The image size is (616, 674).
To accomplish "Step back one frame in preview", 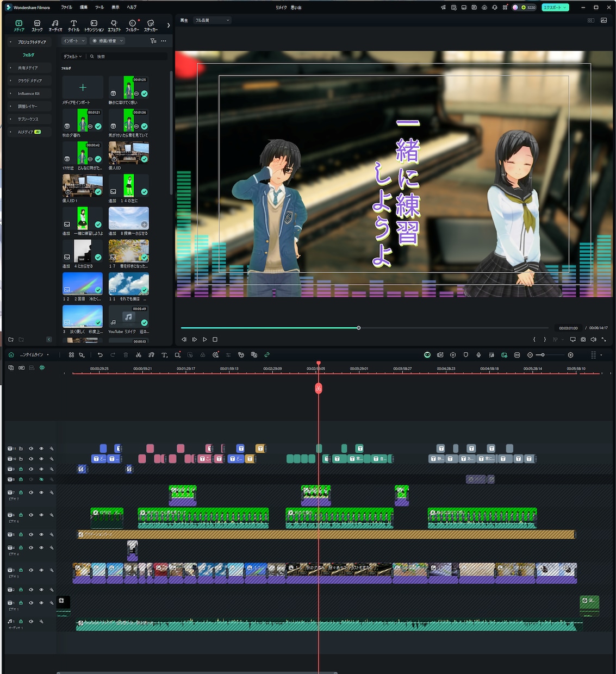I will [184, 339].
